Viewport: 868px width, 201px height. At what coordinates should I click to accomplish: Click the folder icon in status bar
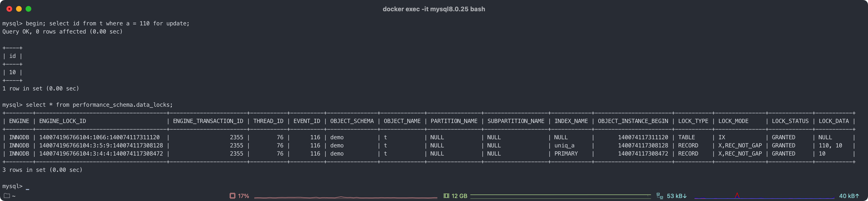tap(7, 195)
